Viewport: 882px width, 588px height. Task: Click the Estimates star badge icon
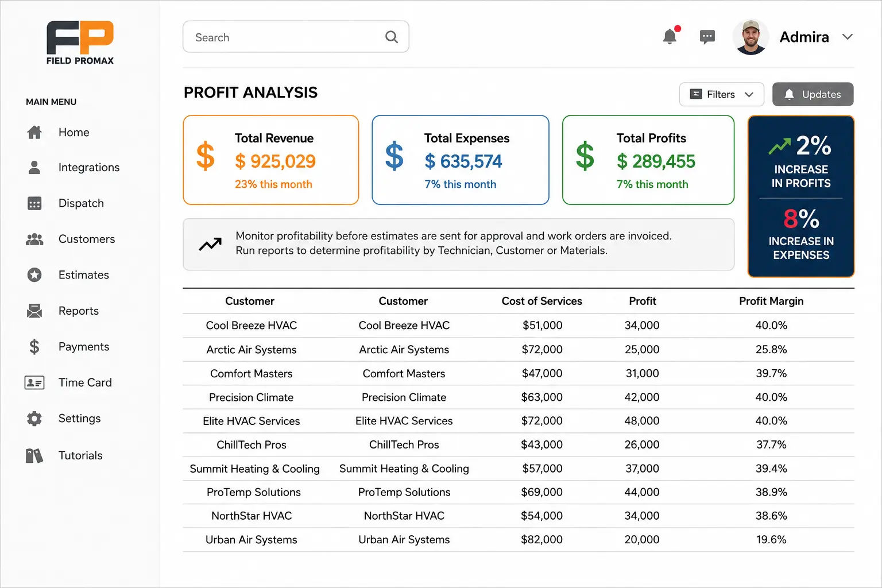pyautogui.click(x=34, y=275)
